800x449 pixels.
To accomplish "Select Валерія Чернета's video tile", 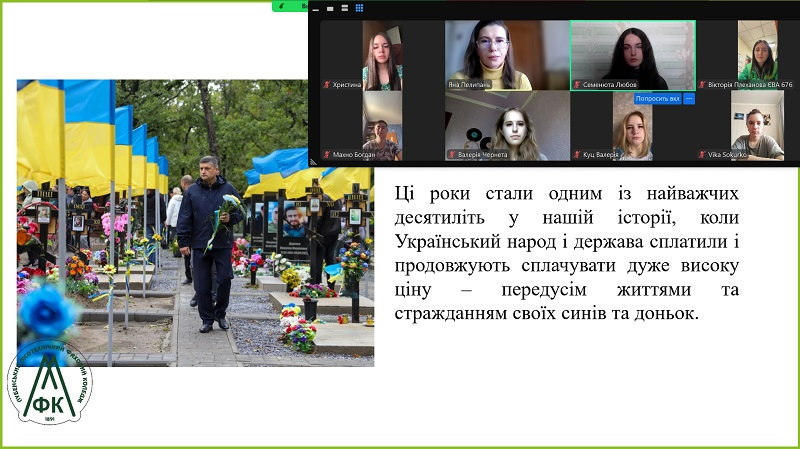I will 507,126.
